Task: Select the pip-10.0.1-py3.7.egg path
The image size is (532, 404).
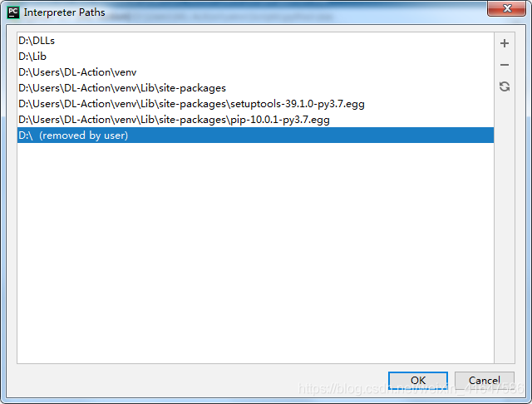Action: [x=174, y=120]
